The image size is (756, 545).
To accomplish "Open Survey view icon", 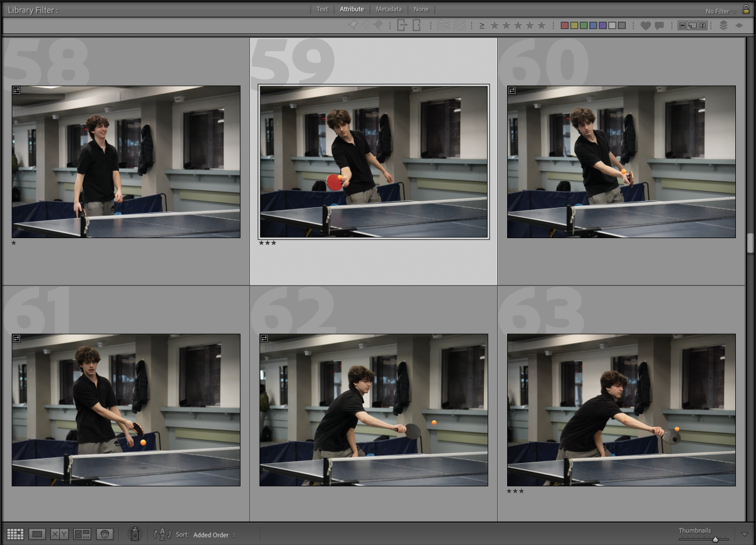I will pos(82,534).
